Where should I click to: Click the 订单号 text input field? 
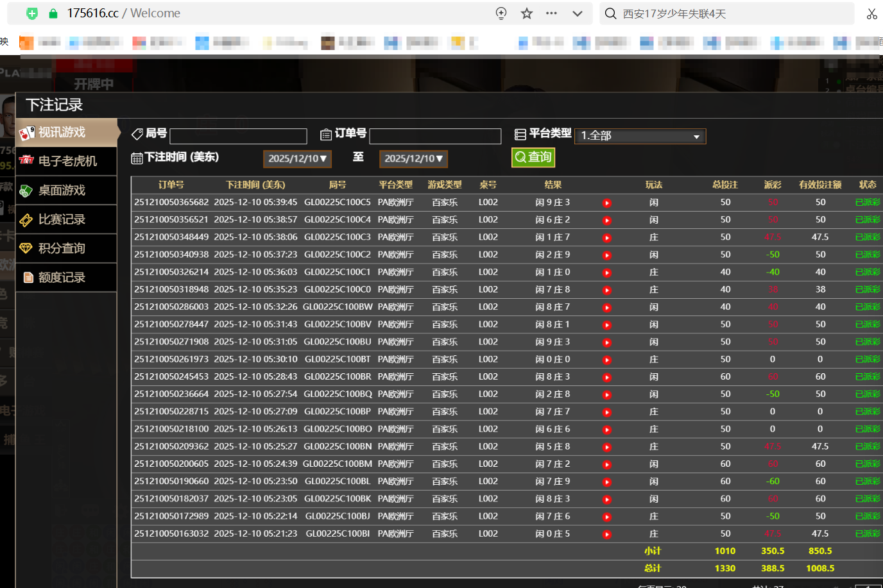coord(435,136)
